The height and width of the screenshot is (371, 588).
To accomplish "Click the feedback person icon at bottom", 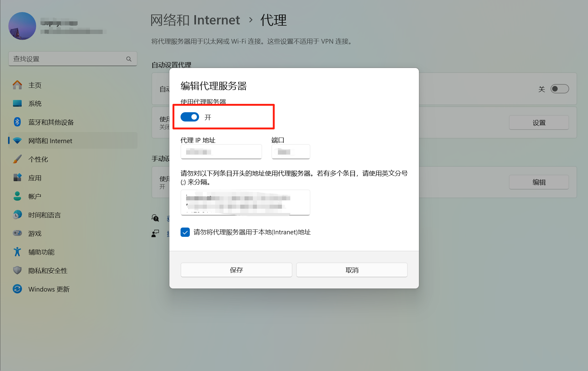I will click(155, 233).
